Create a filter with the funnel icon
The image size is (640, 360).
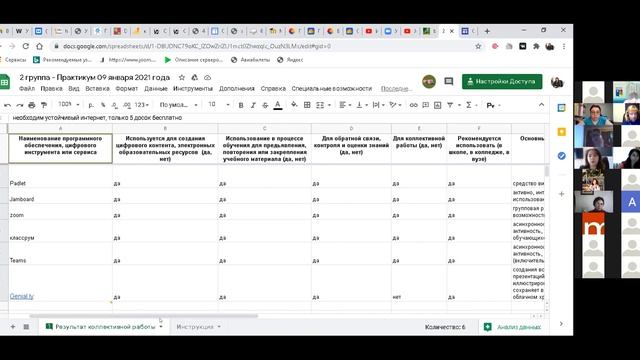tap(450, 105)
